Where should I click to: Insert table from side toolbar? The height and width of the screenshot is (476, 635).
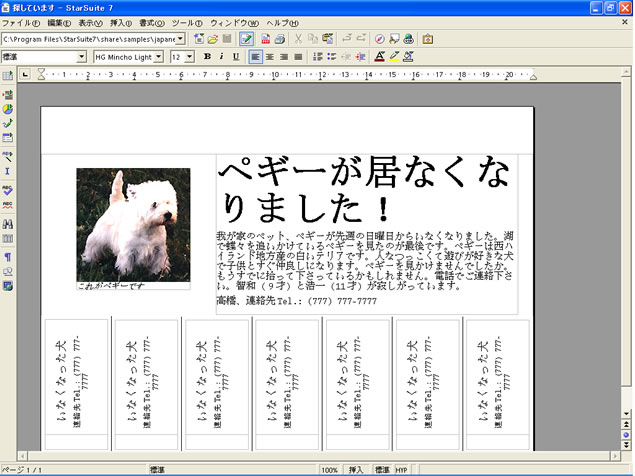pyautogui.click(x=8, y=75)
